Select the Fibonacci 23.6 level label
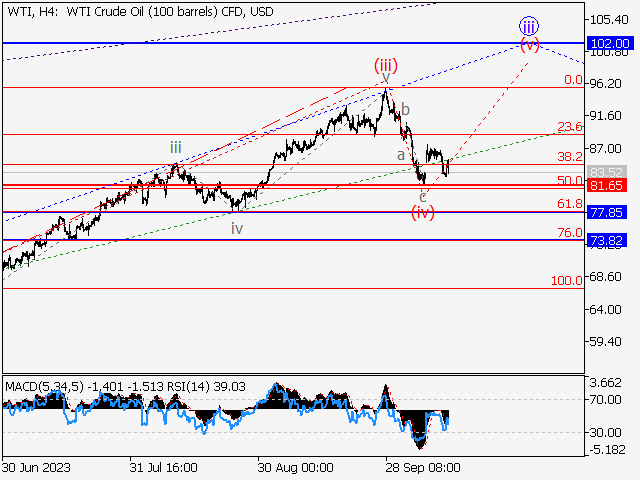This screenshot has height=480, width=640. click(570, 127)
